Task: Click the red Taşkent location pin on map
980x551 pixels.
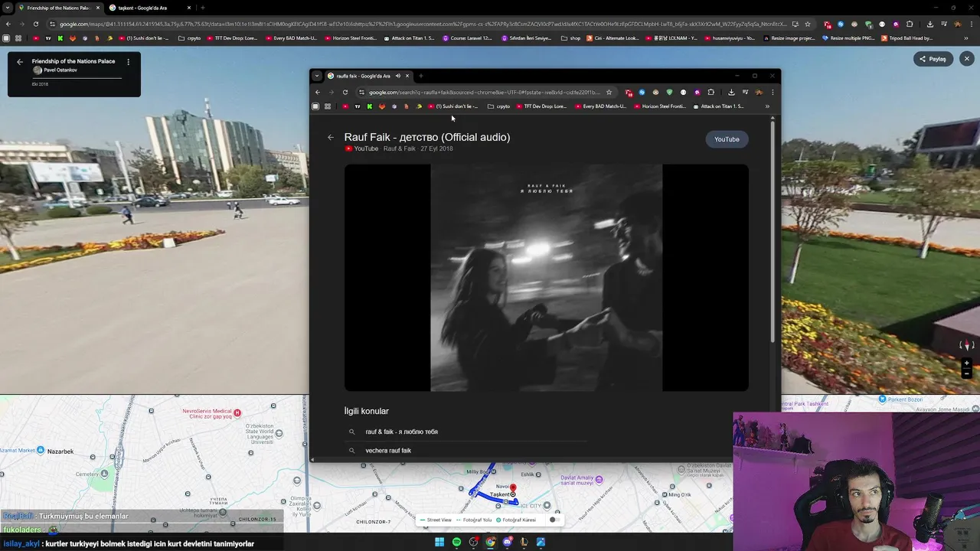Action: (x=513, y=489)
